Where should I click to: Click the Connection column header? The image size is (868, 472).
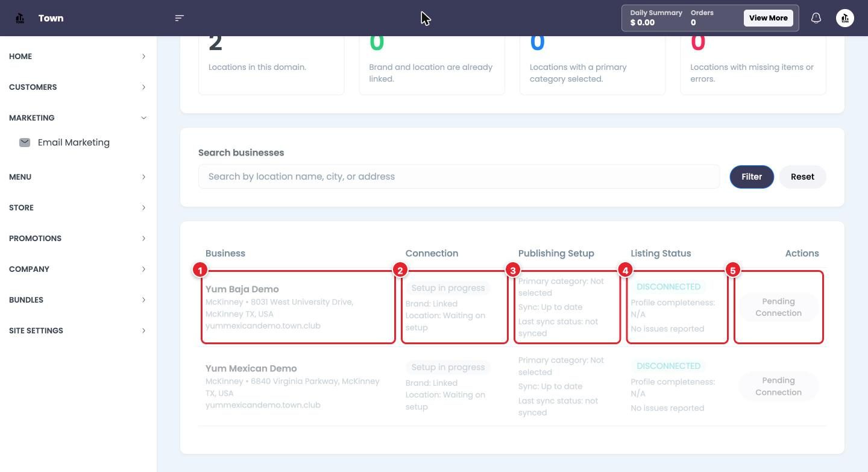coord(432,253)
